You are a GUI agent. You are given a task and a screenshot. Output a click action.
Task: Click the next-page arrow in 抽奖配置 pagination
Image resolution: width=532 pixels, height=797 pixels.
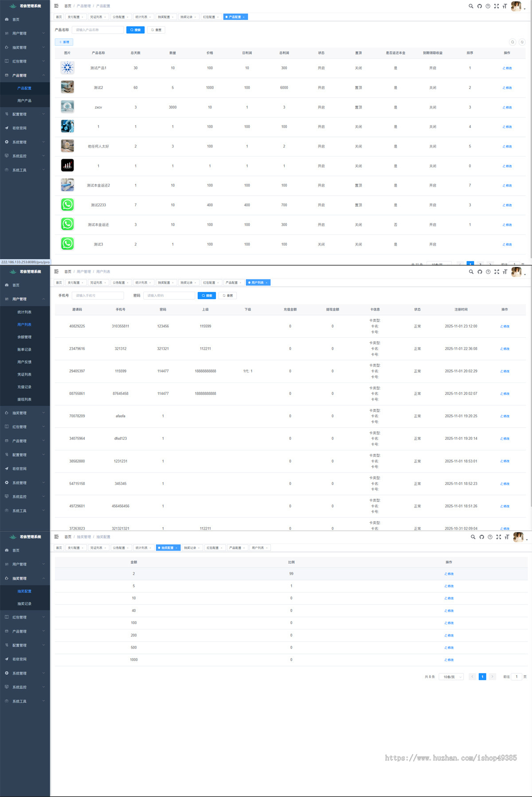coord(492,677)
